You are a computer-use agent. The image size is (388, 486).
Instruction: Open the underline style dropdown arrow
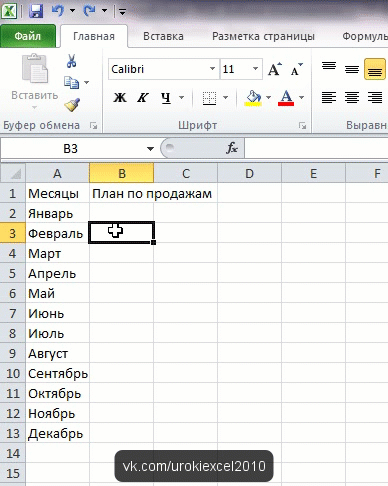coord(181,98)
